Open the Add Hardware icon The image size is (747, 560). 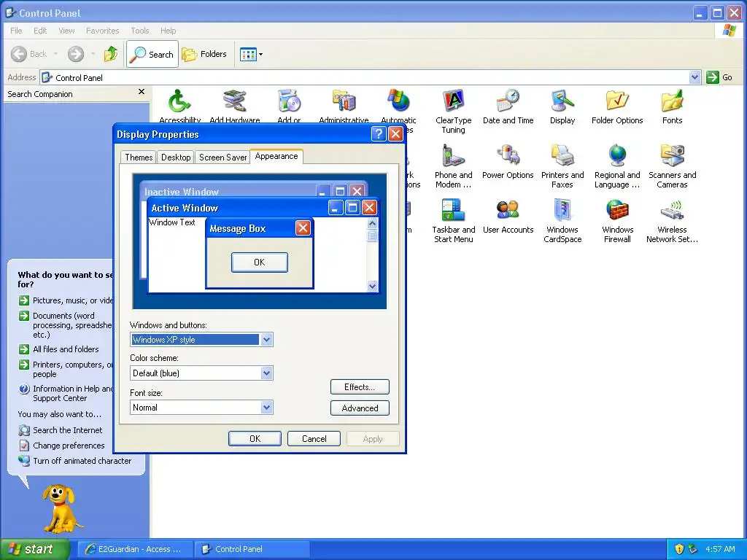(234, 106)
